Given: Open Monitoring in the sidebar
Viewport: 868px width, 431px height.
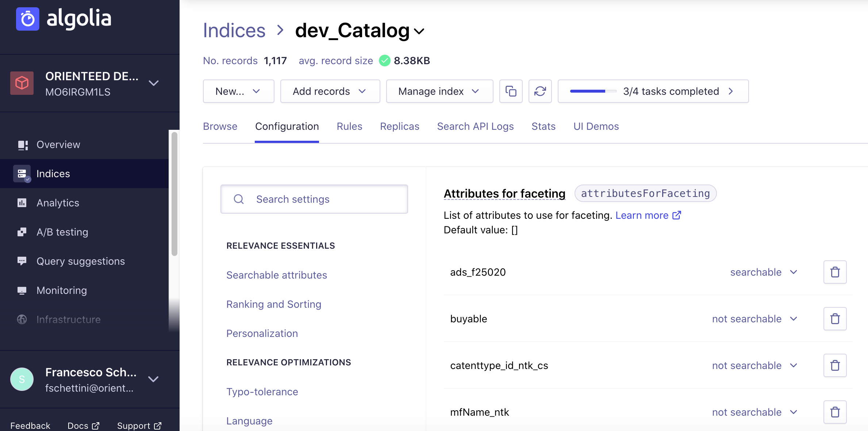Looking at the screenshot, I should [x=61, y=290].
